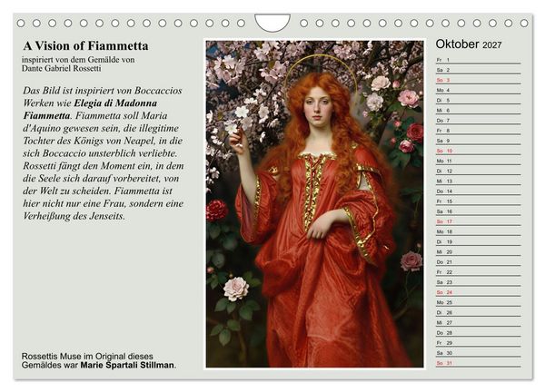Screen dimensions: 545x392
Task: Click calendar row 'Mi 27'
Action: click(x=479, y=322)
